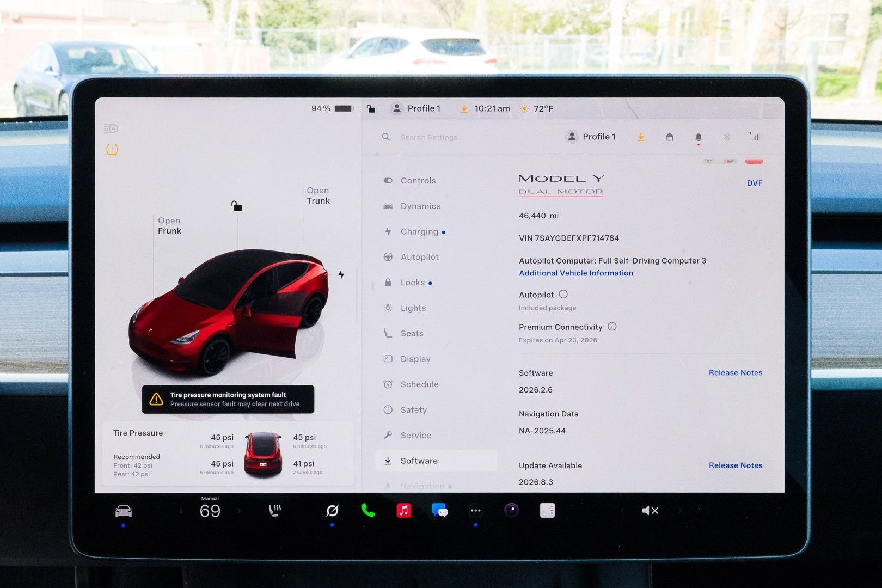Viewport: 882px width, 588px height.
Task: Switch to the Autopilot settings tab
Action: [419, 256]
